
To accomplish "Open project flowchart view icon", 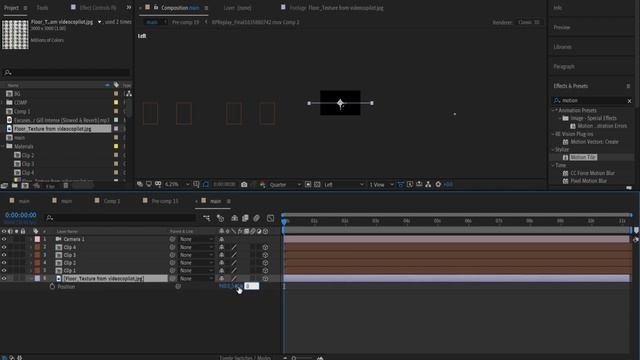I will point(129,93).
